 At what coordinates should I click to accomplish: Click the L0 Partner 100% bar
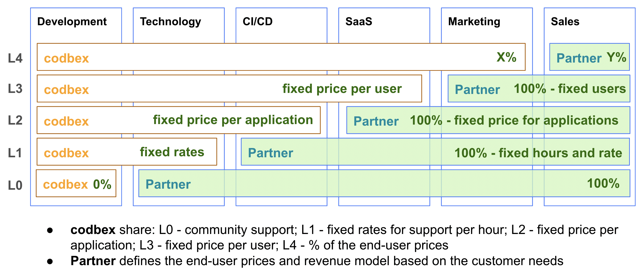click(384, 183)
